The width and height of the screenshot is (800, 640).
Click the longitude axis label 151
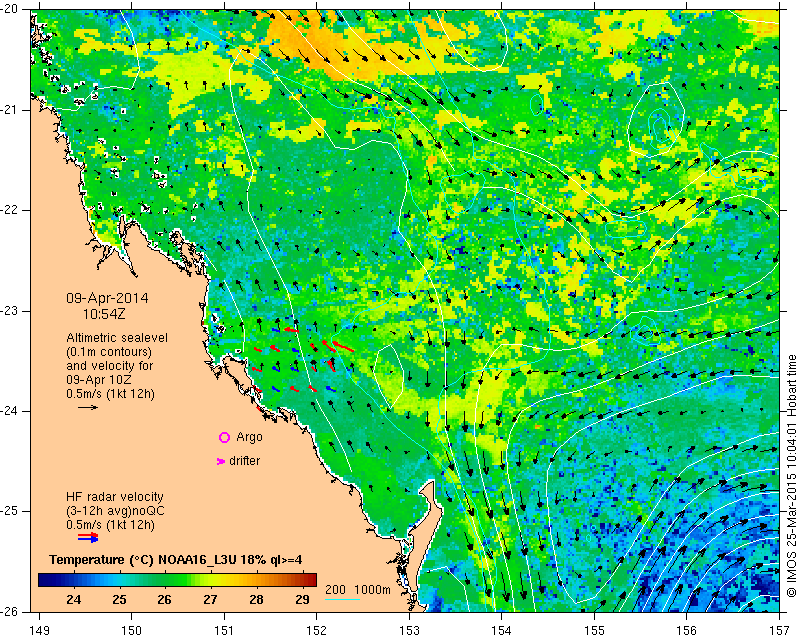coord(224,631)
